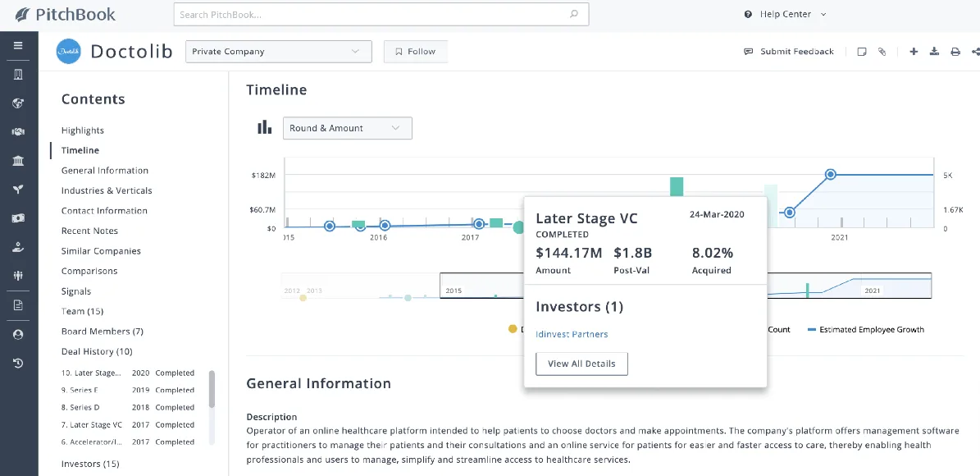Select deal 6. Accelerator 2017
980x476 pixels.
click(x=127, y=442)
